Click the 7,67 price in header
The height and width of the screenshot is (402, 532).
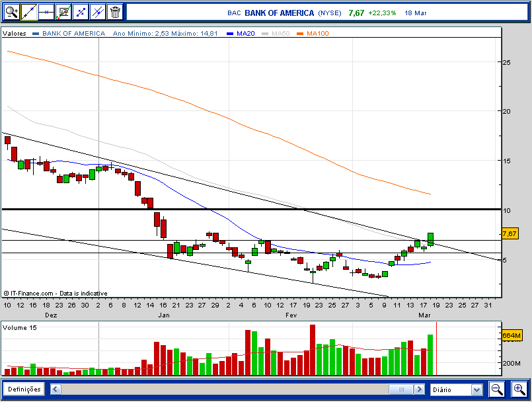click(356, 13)
